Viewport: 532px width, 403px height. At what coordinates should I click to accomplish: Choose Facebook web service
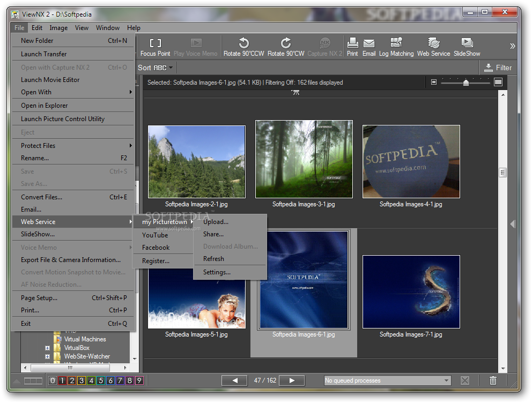click(163, 248)
